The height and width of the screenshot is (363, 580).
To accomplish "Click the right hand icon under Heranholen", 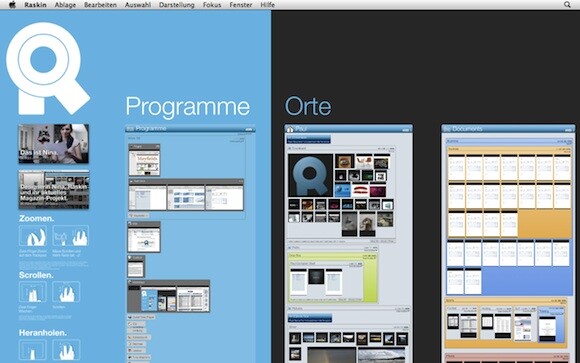I will click(66, 350).
